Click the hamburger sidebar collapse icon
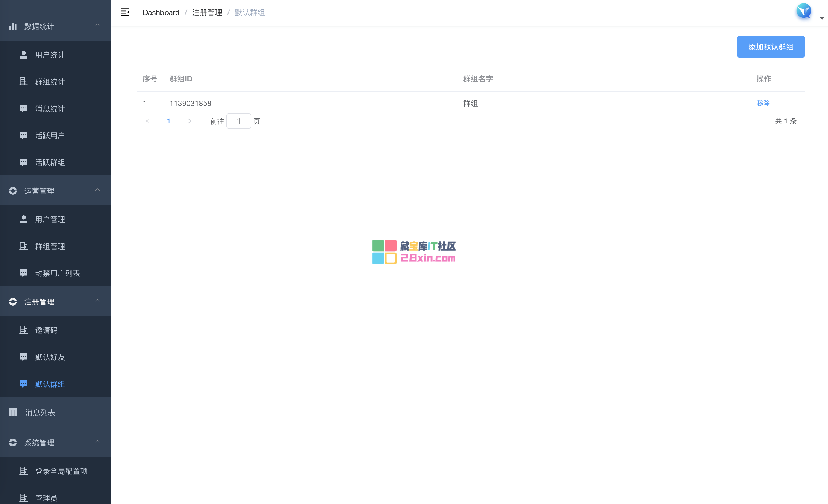The width and height of the screenshot is (828, 504). click(125, 12)
